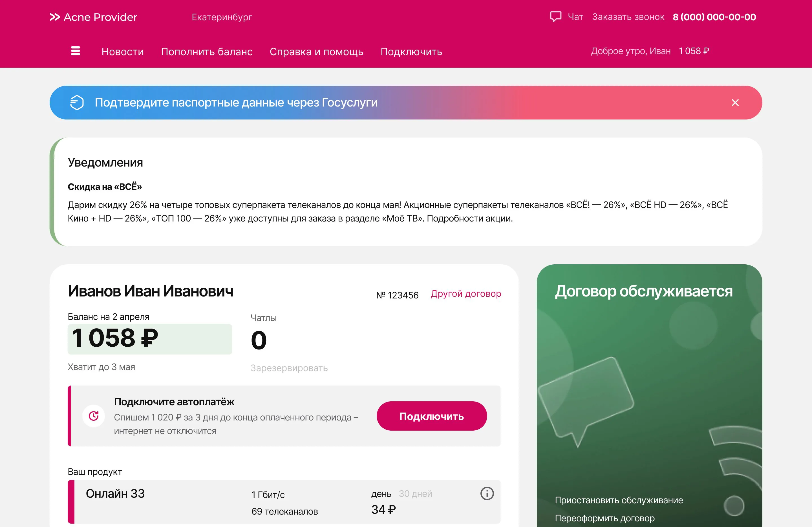Select the '30 дней' price period tab

[415, 494]
